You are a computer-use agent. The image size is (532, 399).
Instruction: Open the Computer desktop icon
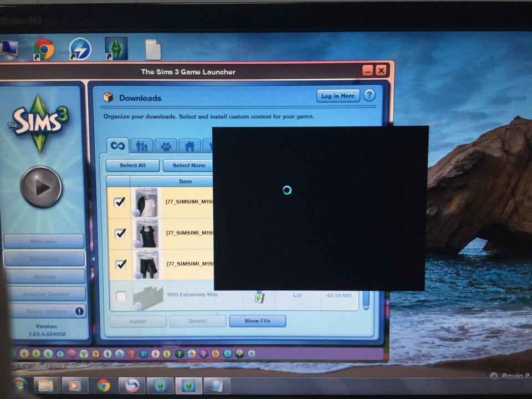point(9,49)
